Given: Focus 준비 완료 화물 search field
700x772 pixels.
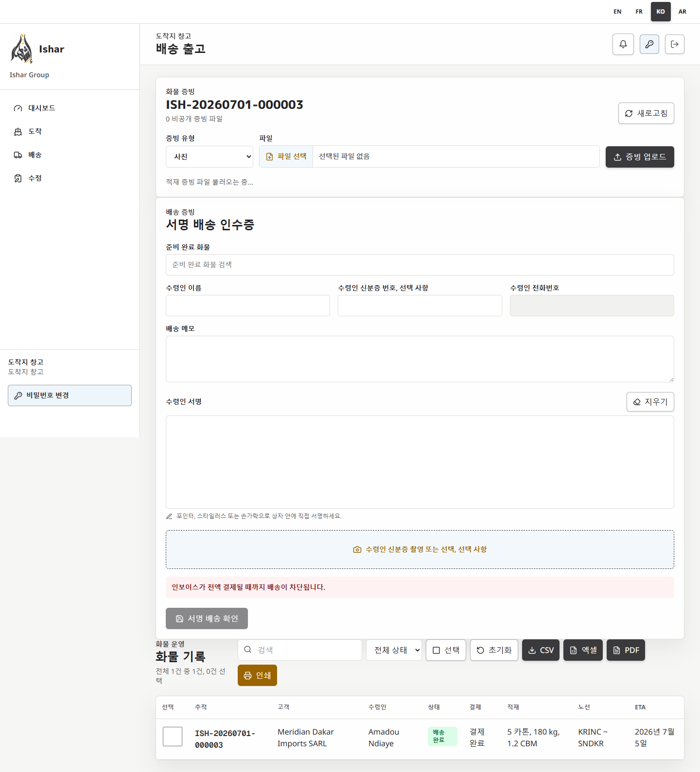Looking at the screenshot, I should click(420, 265).
